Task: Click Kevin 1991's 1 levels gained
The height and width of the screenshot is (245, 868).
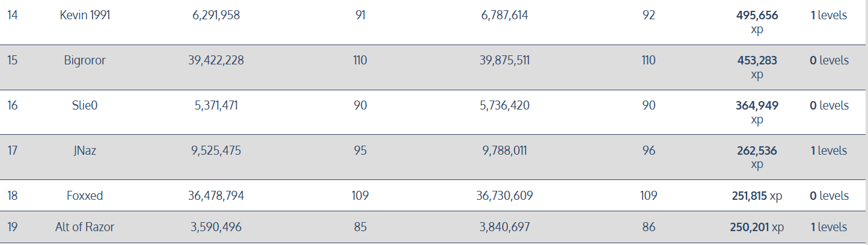Action: pyautogui.click(x=829, y=15)
